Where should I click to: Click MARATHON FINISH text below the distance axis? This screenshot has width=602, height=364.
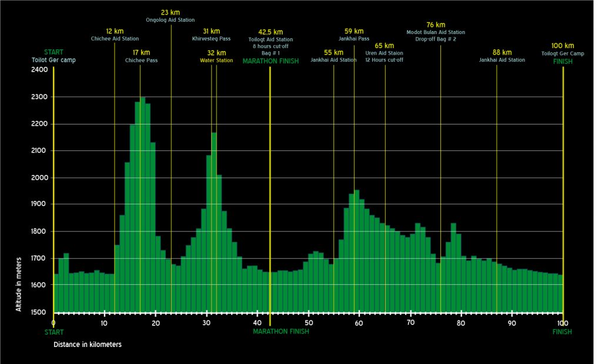tap(280, 332)
